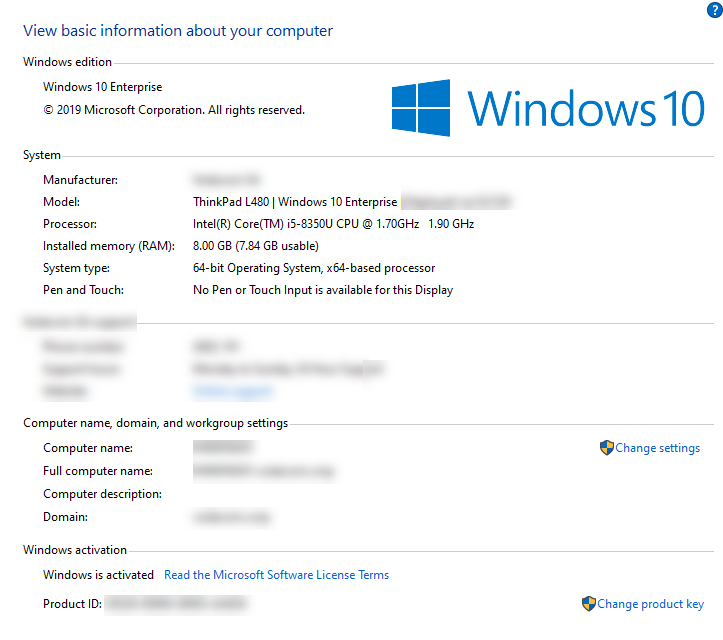This screenshot has width=723, height=640.
Task: Click the 'Manufacturer:' label
Action: [x=81, y=180]
